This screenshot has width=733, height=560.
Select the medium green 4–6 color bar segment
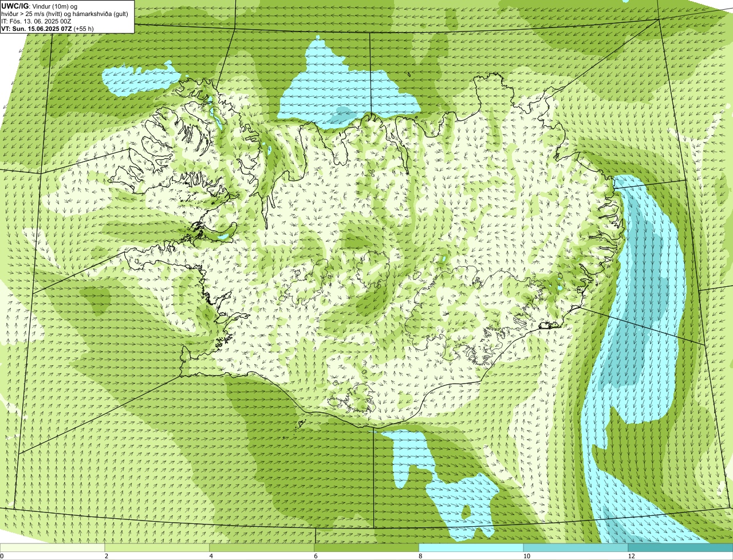[262, 548]
